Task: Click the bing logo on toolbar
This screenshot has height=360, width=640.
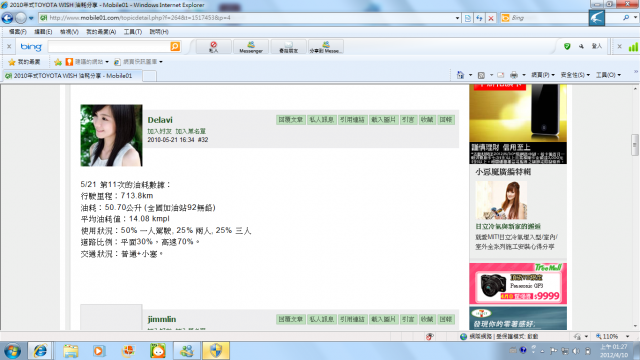Action: (31, 47)
